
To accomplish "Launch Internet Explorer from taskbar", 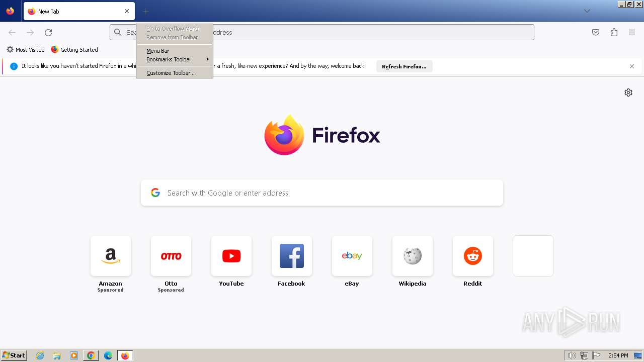I will [x=40, y=355].
